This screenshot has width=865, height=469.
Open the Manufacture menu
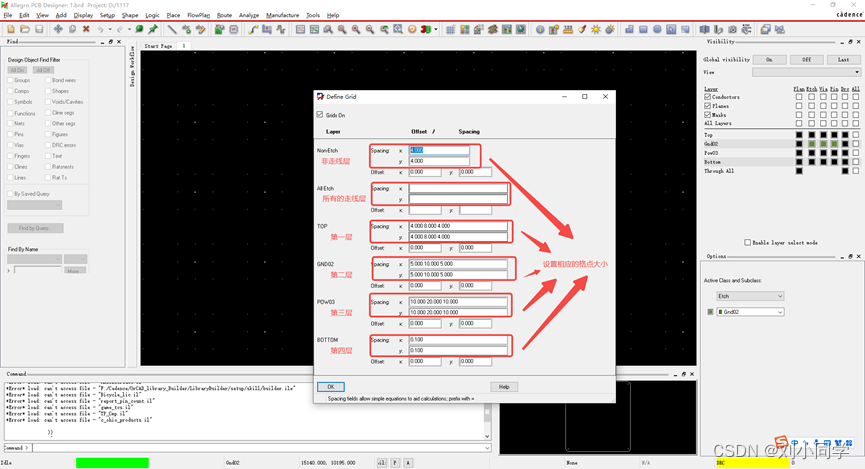tap(282, 15)
